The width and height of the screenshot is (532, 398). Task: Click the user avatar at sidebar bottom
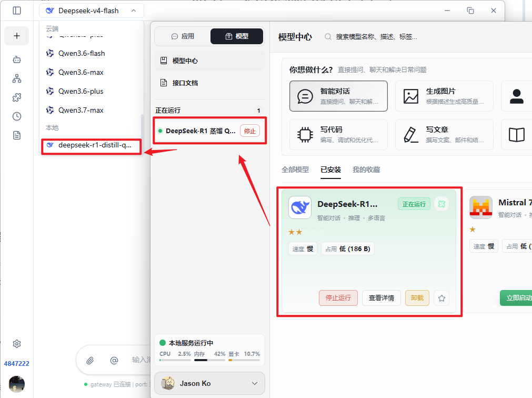coord(17,384)
